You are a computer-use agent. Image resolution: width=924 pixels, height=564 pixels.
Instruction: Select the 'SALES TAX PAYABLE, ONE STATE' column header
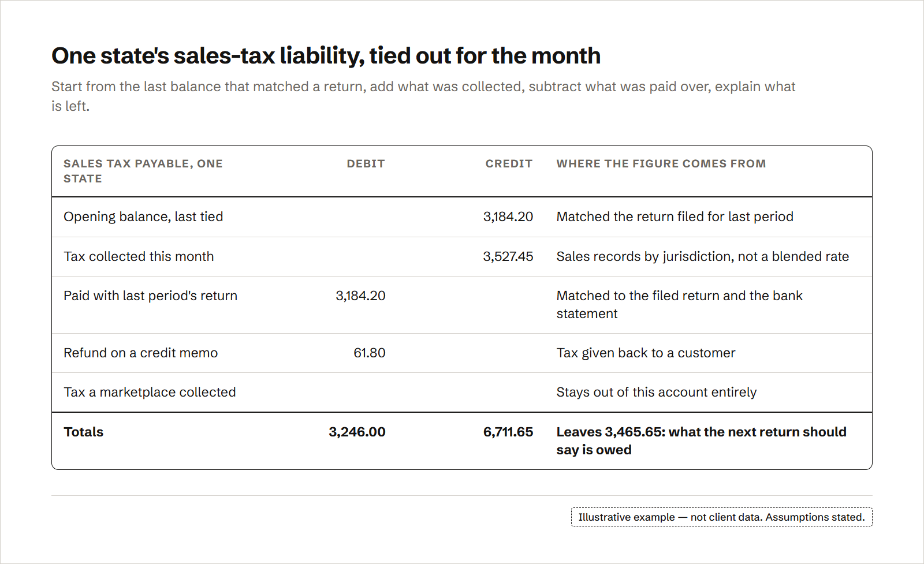click(x=143, y=171)
